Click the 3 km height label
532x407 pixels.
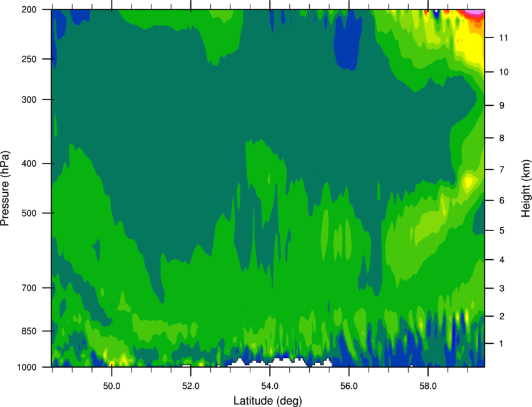501,289
